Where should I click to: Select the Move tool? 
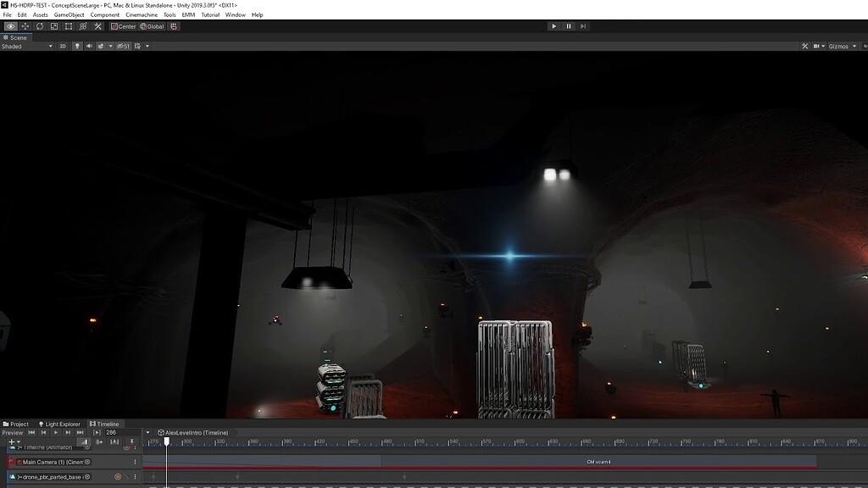tap(25, 26)
